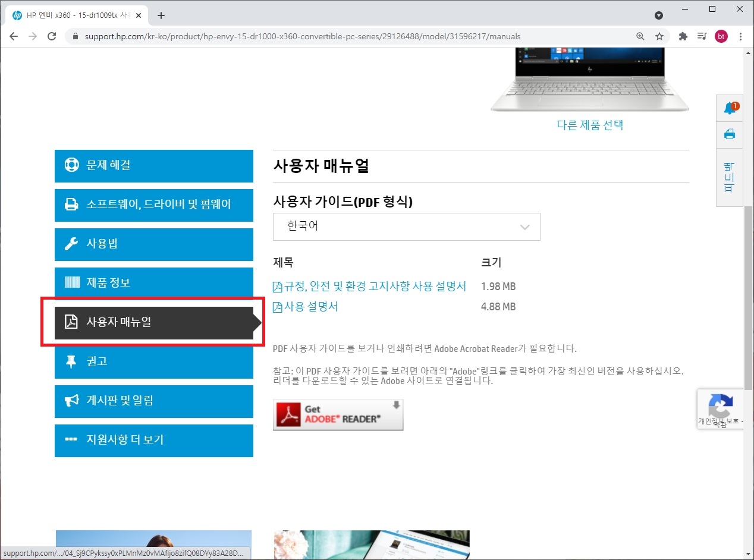Click the tab search dropdown circle icon
The height and width of the screenshot is (560, 754).
(659, 15)
